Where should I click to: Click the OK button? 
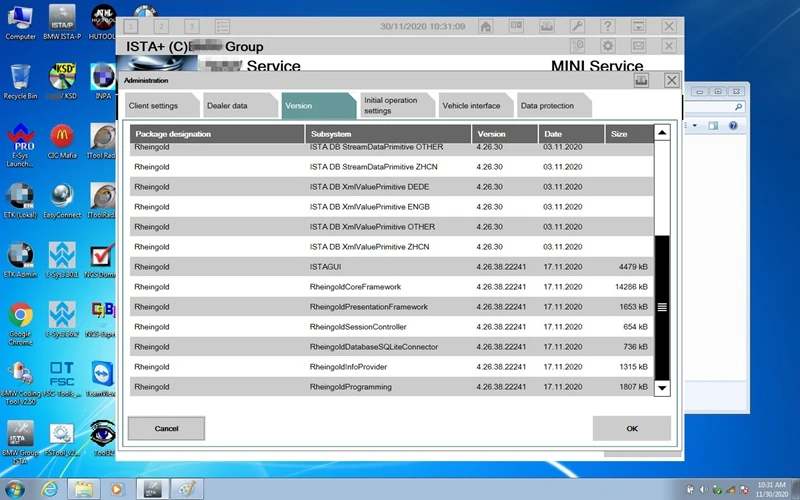(x=632, y=428)
